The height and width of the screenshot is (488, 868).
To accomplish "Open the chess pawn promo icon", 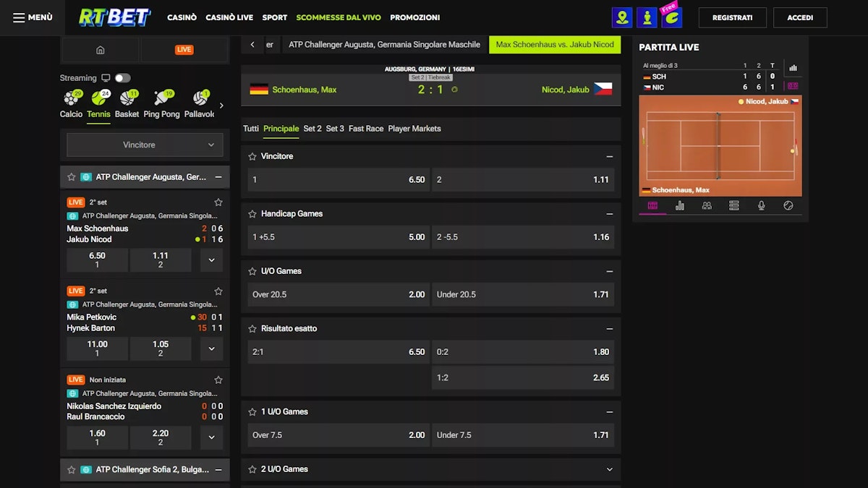I will [x=647, y=17].
